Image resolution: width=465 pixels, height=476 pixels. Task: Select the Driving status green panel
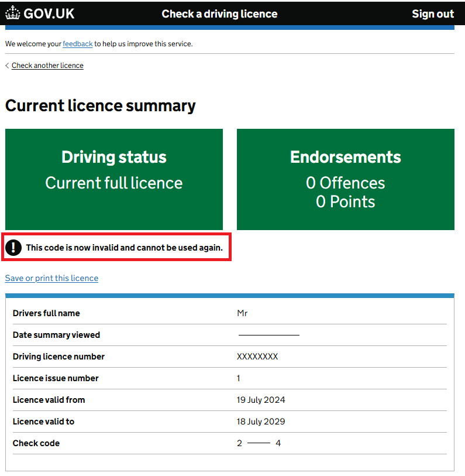(x=114, y=179)
